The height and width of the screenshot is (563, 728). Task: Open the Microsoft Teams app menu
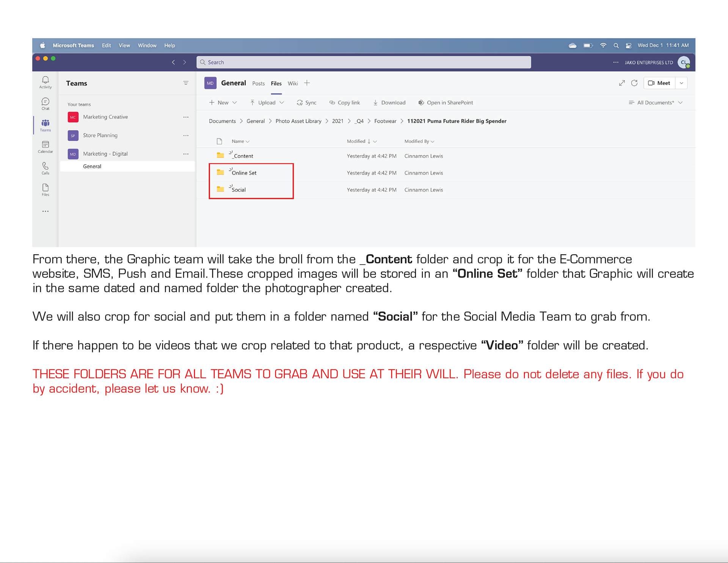pos(73,46)
